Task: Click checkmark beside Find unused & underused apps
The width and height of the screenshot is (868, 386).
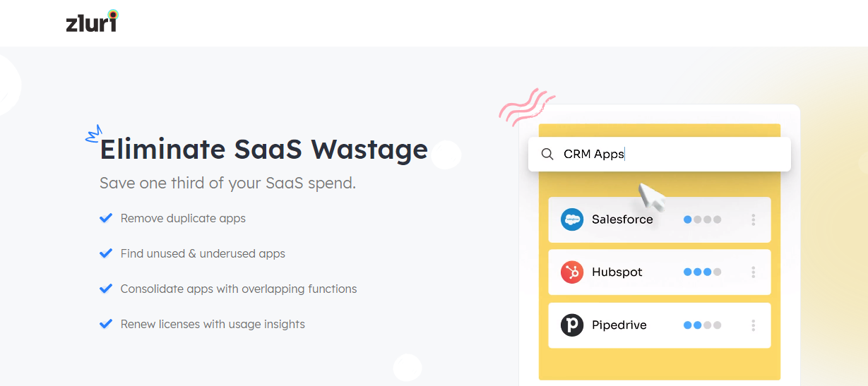Action: (x=106, y=253)
